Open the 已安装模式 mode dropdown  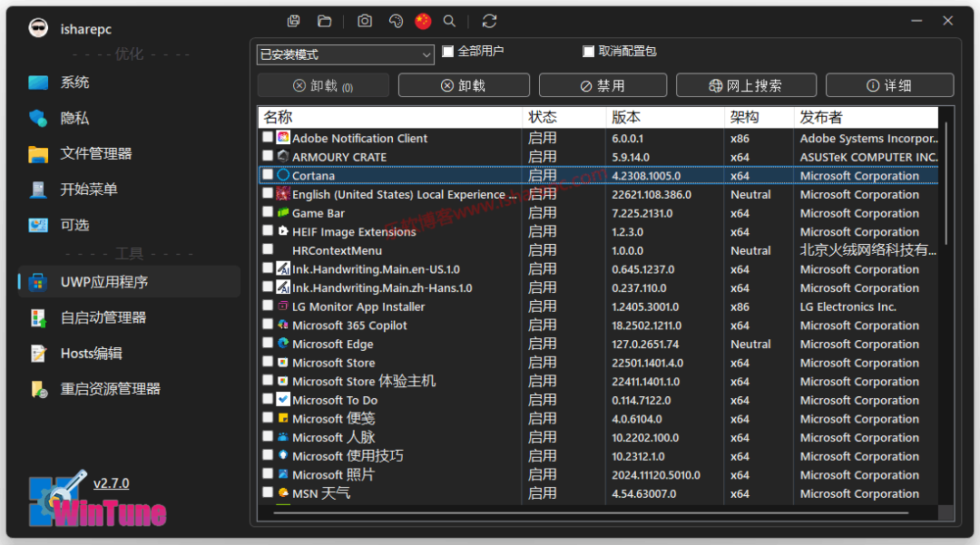(x=345, y=55)
